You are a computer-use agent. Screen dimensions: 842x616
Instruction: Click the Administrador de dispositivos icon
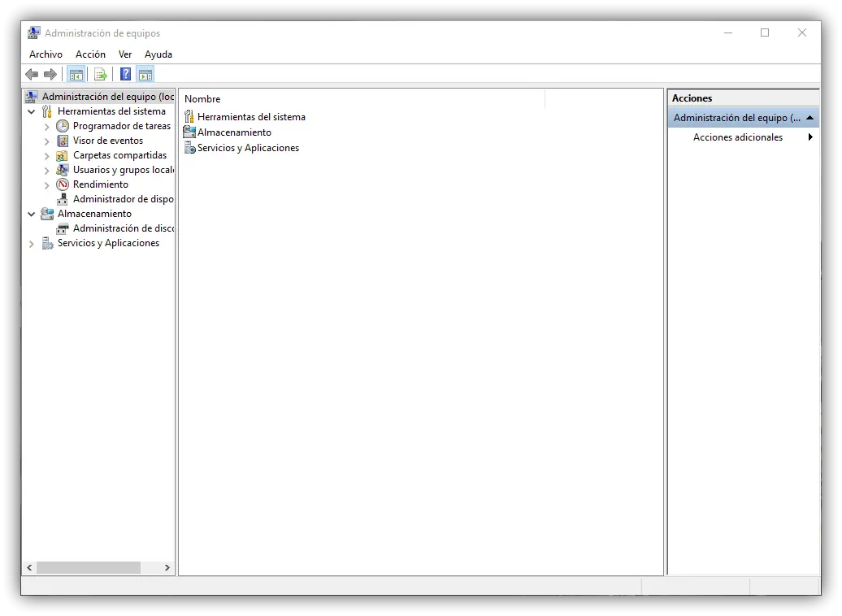point(63,199)
